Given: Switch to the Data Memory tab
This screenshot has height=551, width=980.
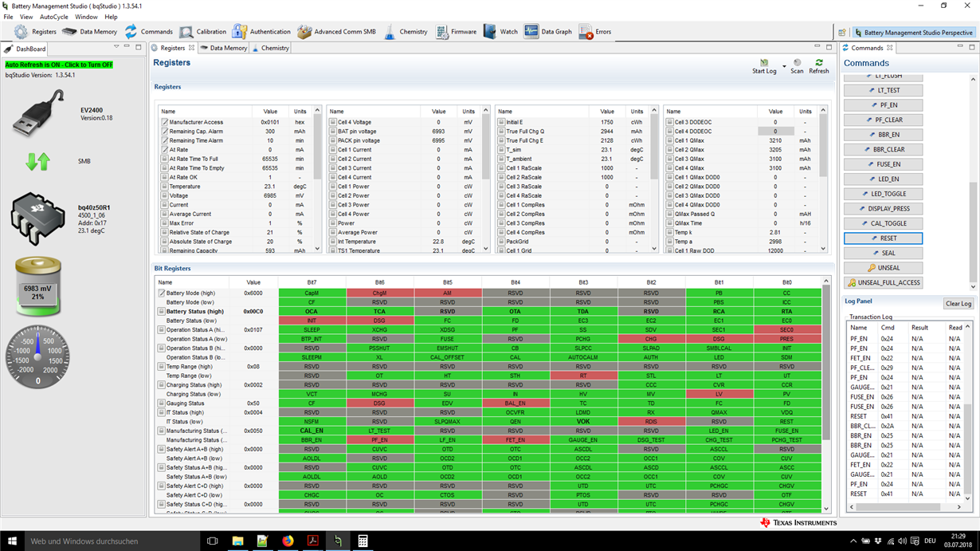Looking at the screenshot, I should 224,48.
